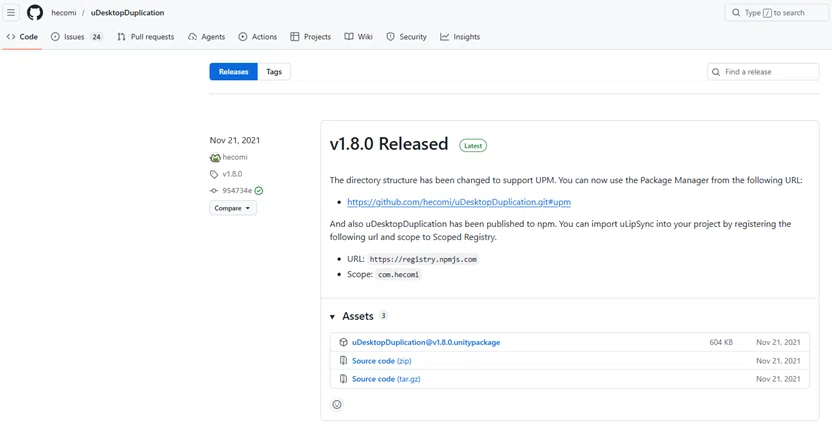832x428 pixels.
Task: Open the hecomi owner link in breadcrumb
Action: [64, 13]
